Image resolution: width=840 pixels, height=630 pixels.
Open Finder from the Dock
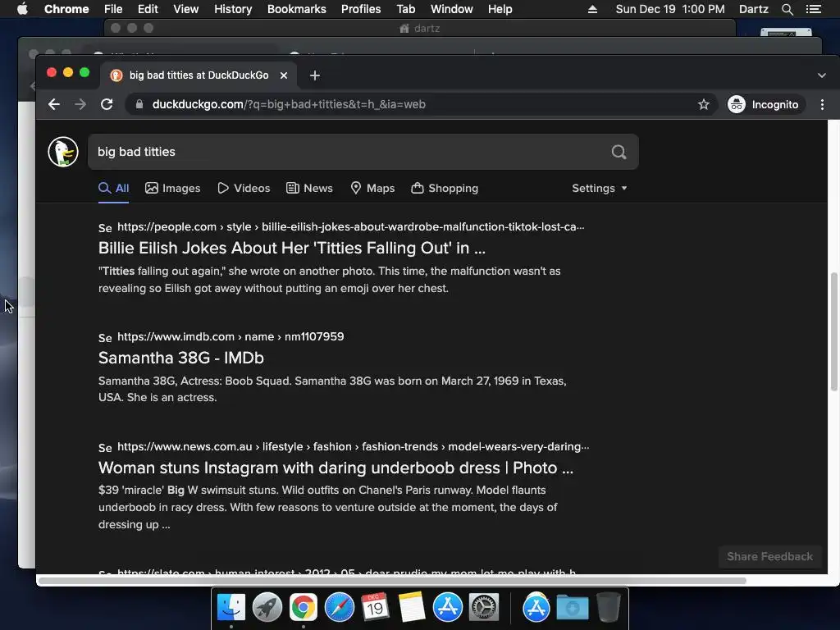(231, 608)
